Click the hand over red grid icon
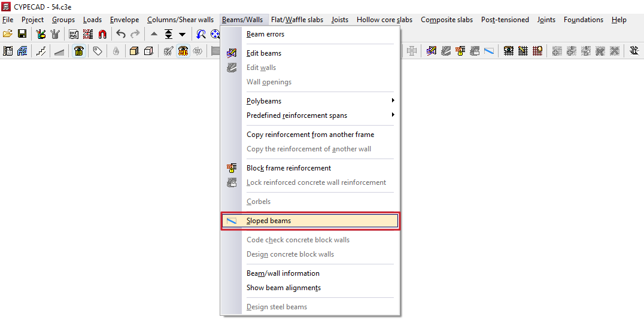644x332 pixels. (537, 51)
